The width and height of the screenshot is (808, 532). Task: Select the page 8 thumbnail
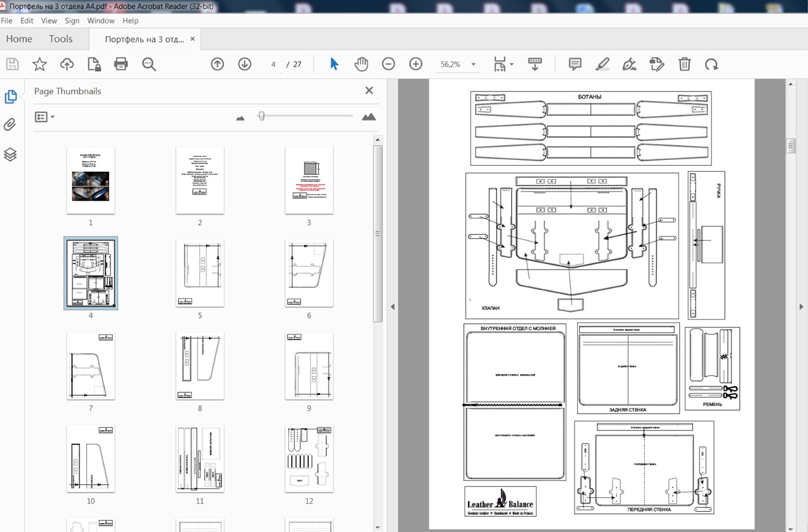click(x=200, y=366)
